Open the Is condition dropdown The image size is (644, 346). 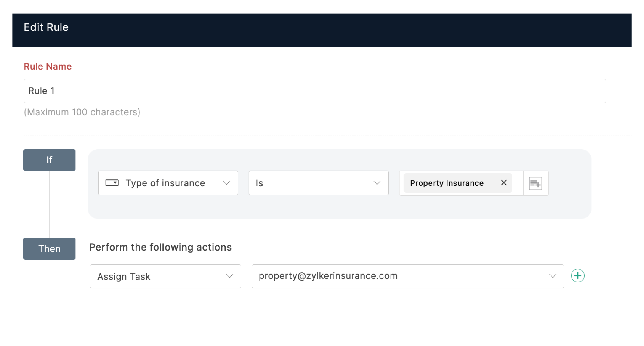pyautogui.click(x=377, y=183)
